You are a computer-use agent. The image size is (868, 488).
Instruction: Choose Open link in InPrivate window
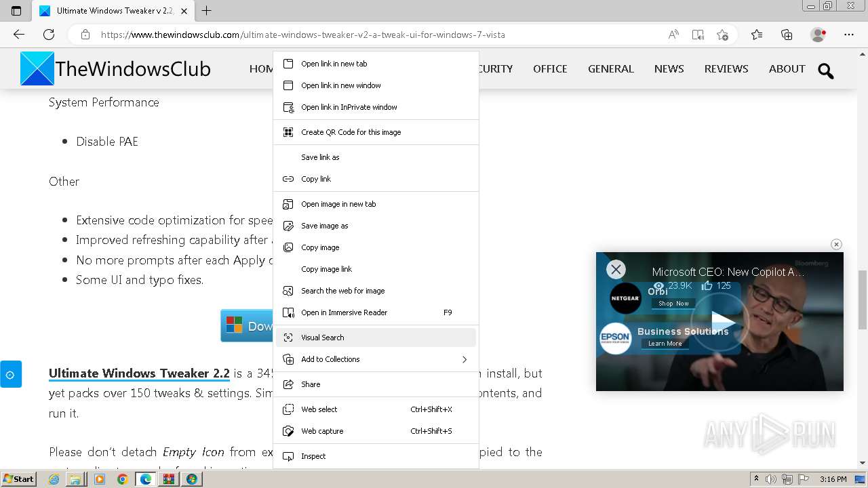[376, 107]
